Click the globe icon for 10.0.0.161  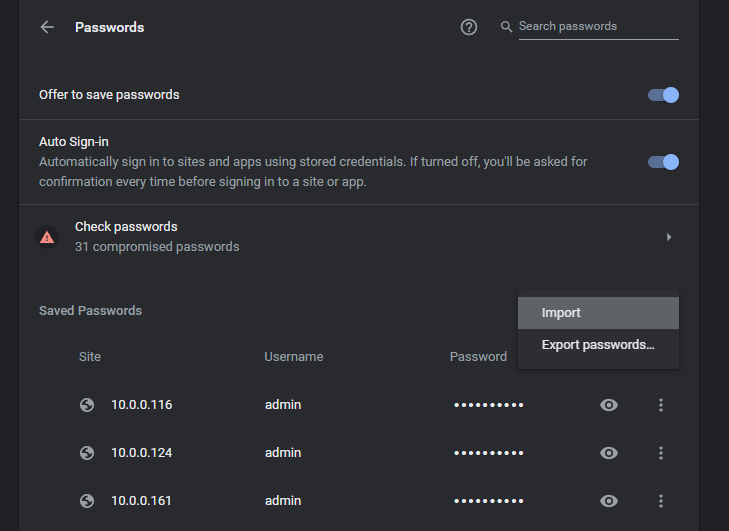87,501
